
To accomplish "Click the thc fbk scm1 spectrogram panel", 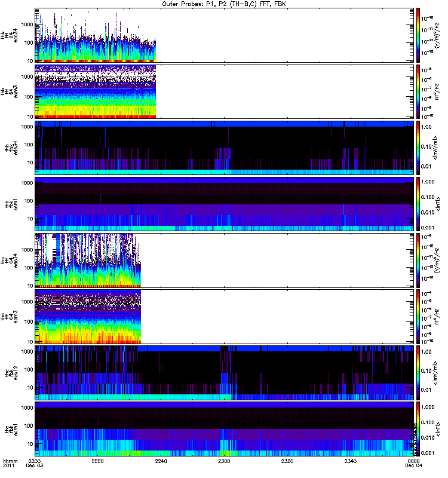I will tap(225, 429).
